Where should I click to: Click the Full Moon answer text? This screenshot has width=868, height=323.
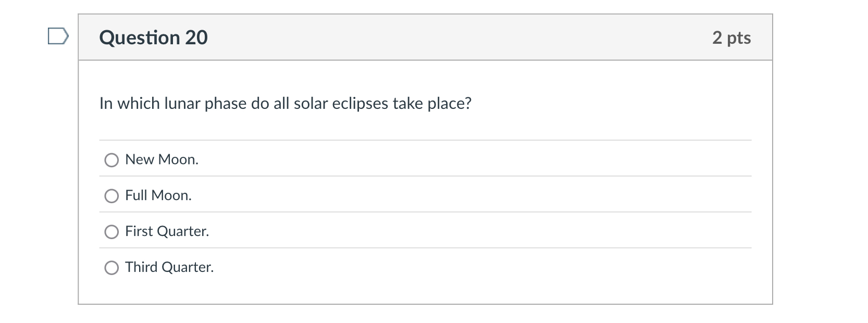tap(158, 195)
